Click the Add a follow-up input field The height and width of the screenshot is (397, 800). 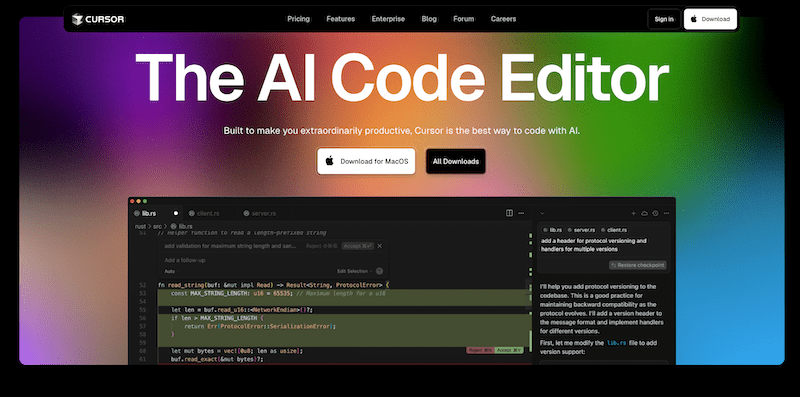273,260
